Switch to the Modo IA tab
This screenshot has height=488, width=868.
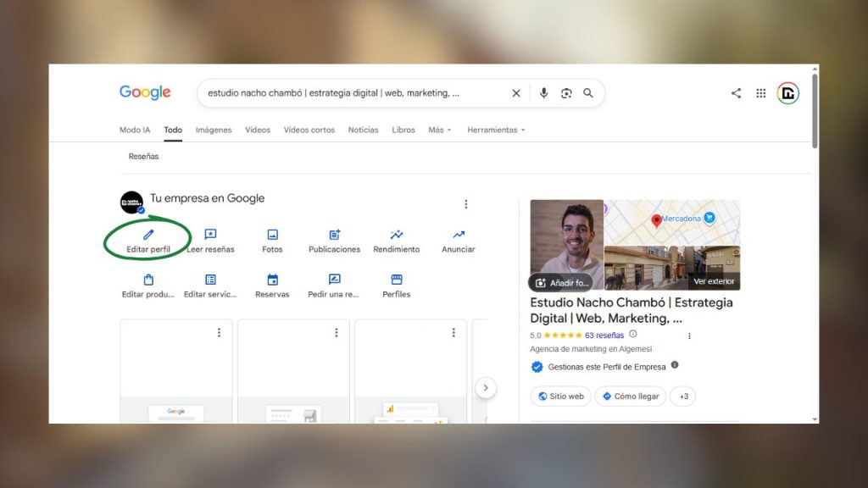(x=135, y=130)
